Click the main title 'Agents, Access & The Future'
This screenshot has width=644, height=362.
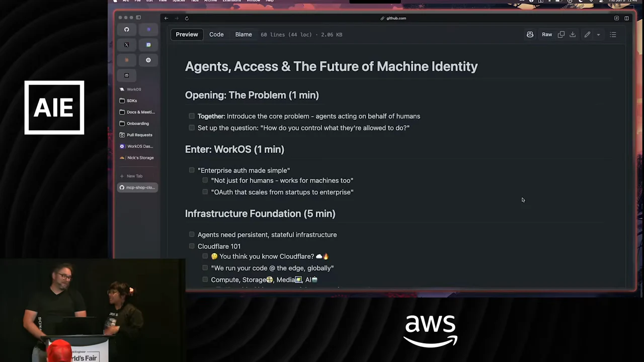[x=332, y=66]
